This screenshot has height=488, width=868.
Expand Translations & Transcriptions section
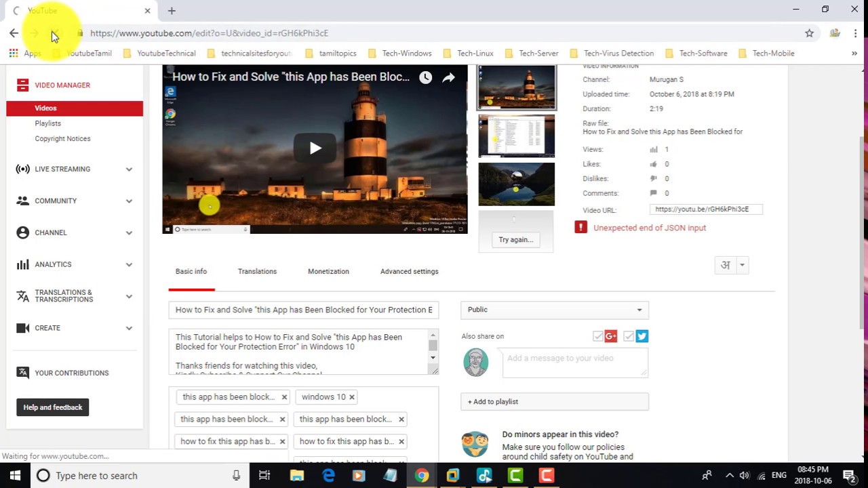pyautogui.click(x=129, y=297)
